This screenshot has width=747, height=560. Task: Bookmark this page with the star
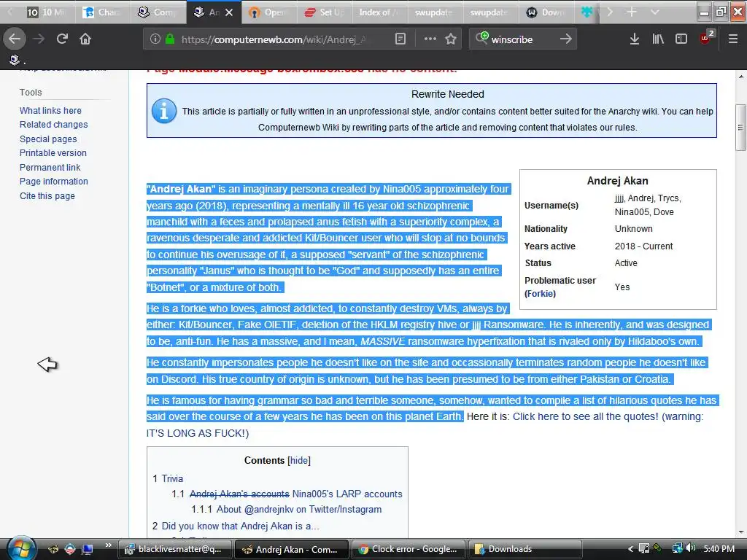pos(451,39)
